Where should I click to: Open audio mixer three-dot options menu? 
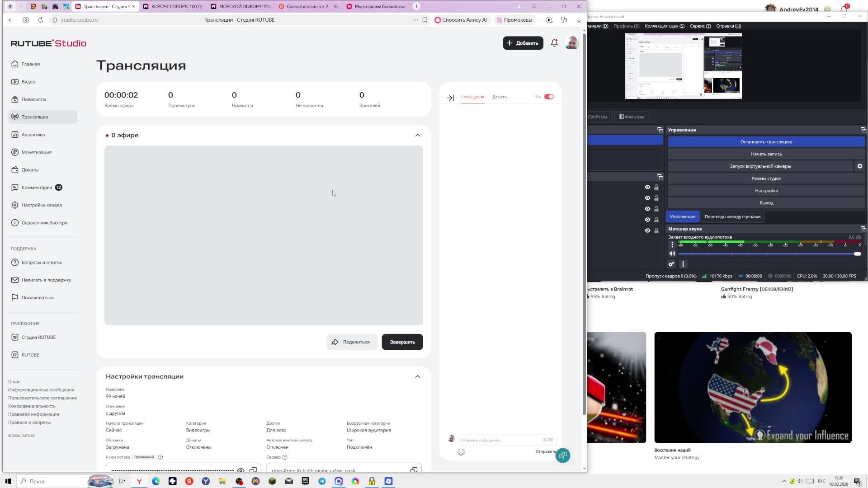click(683, 264)
